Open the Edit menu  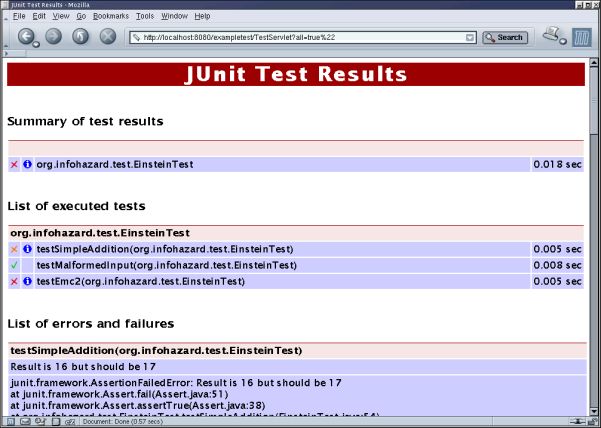39,16
